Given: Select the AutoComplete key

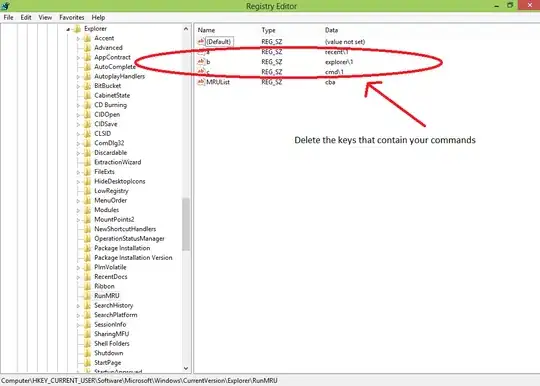Looking at the screenshot, I should (115, 67).
